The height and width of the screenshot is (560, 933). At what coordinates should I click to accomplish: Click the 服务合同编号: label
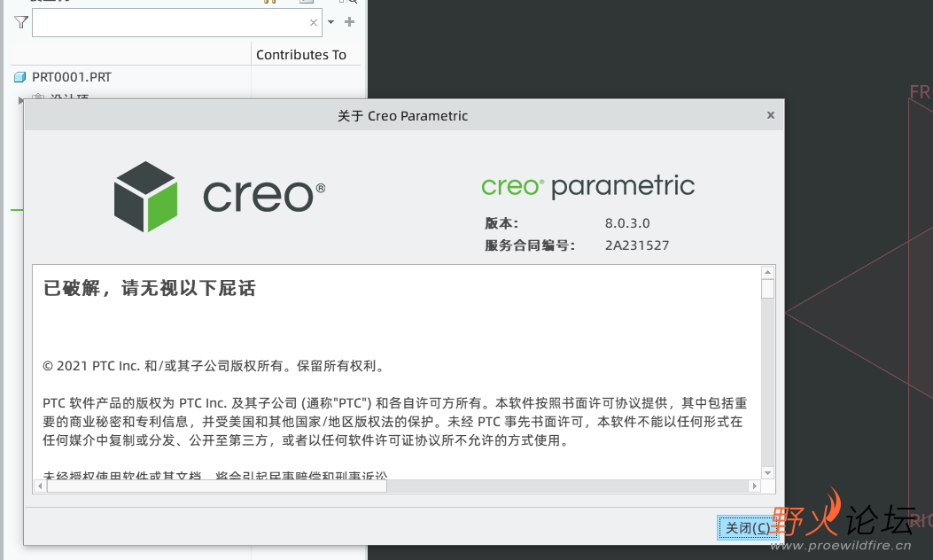click(530, 245)
